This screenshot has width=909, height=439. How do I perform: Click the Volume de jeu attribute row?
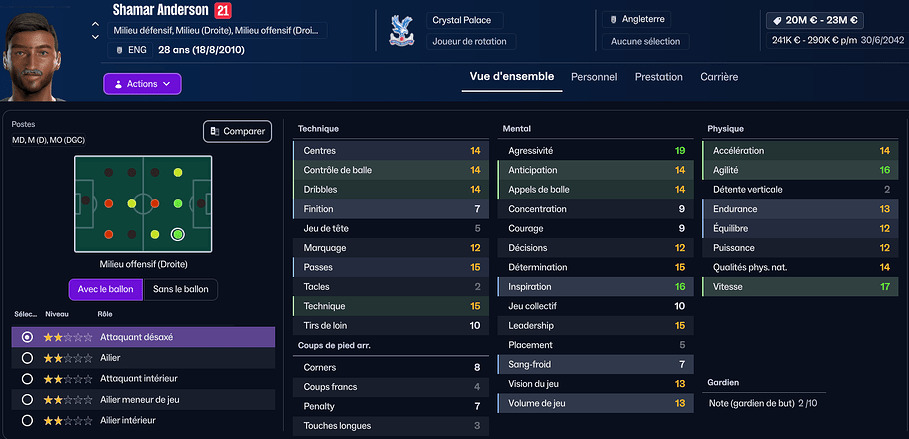pyautogui.click(x=595, y=403)
